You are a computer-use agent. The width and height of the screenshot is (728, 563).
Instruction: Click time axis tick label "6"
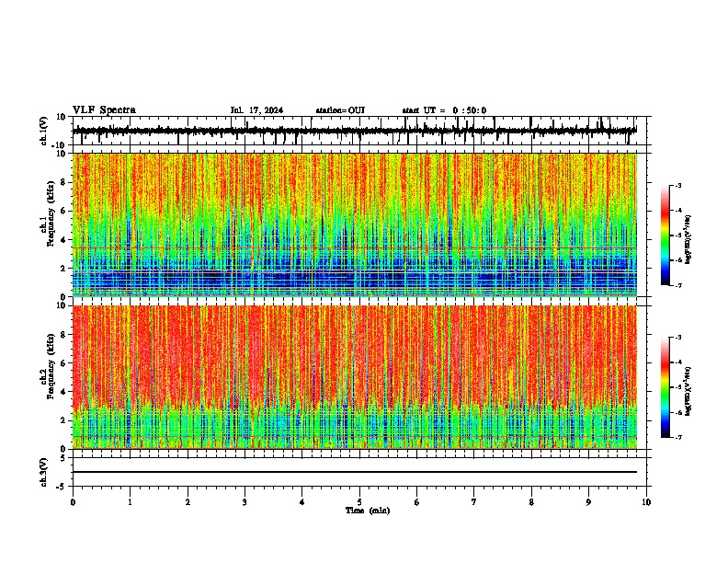[417, 502]
